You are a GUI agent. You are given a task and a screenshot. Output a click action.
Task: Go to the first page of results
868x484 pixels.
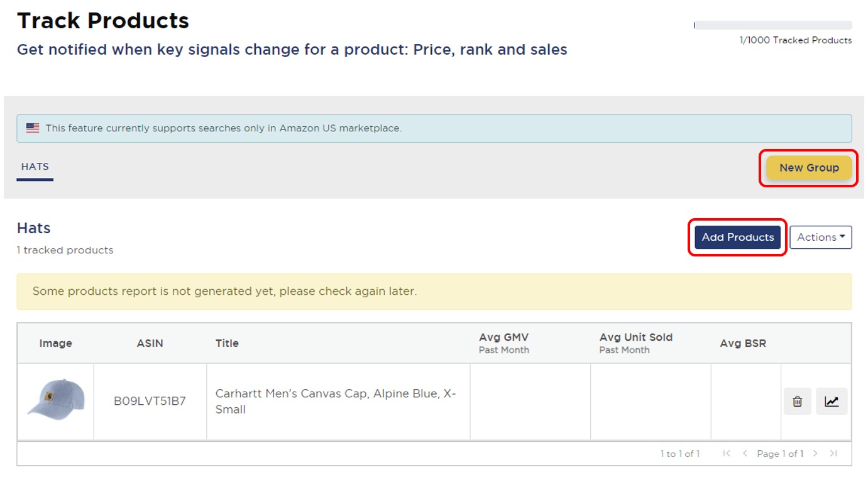point(727,453)
